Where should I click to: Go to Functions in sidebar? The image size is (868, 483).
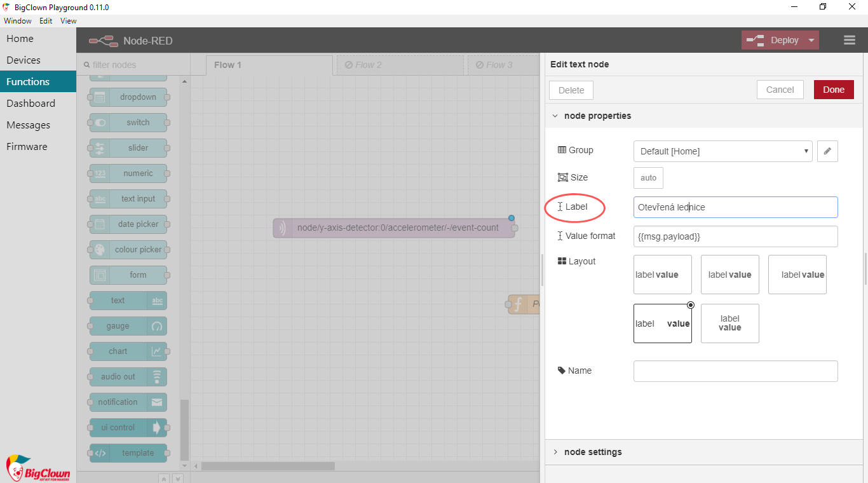(38, 82)
